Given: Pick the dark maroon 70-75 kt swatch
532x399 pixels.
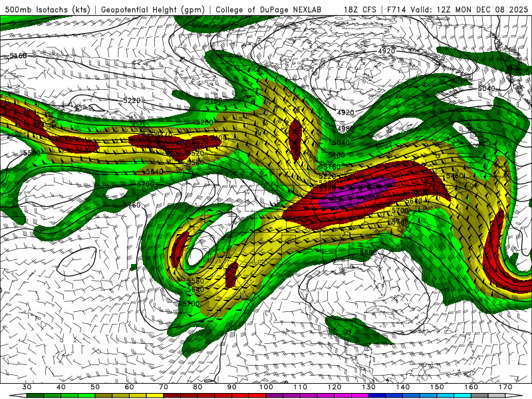Looking at the screenshot, I should click(172, 396).
